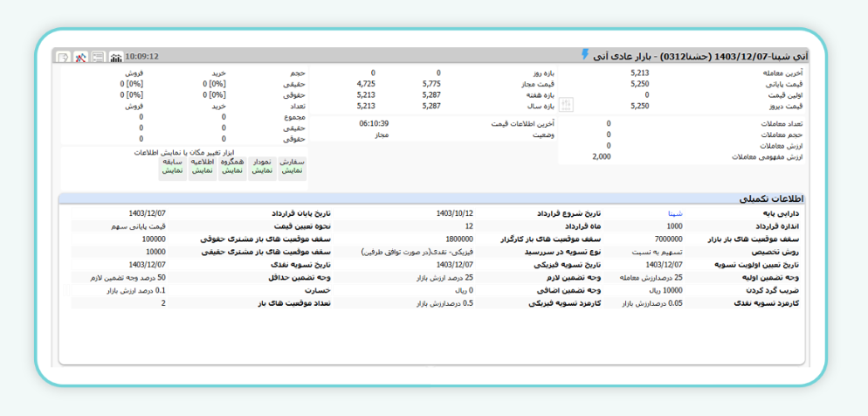The width and height of the screenshot is (868, 416).
Task: Select the legal customer cap value 100000
Action: 154,239
